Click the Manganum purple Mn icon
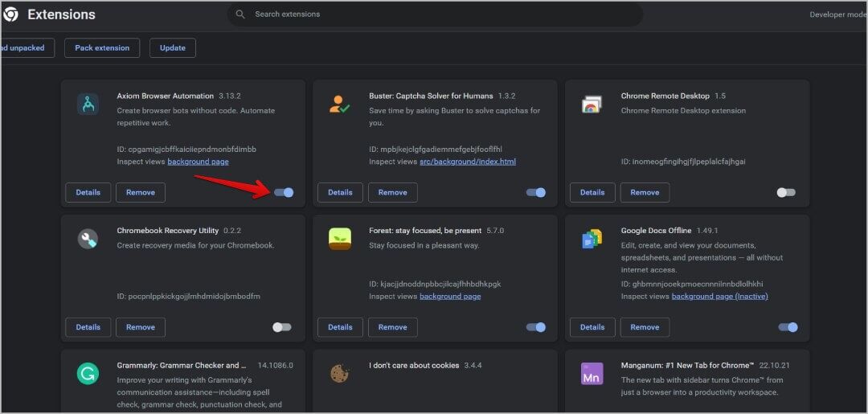 click(592, 374)
